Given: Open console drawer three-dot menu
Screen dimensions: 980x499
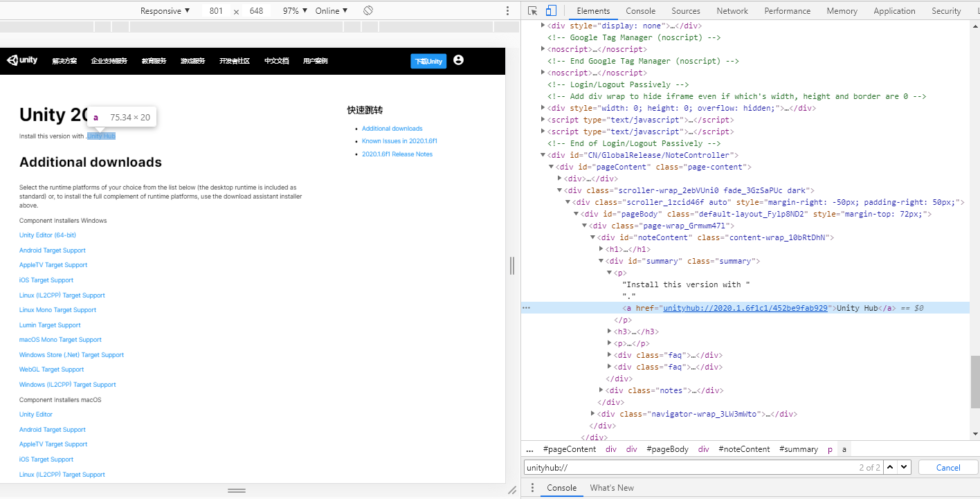Looking at the screenshot, I should (532, 488).
